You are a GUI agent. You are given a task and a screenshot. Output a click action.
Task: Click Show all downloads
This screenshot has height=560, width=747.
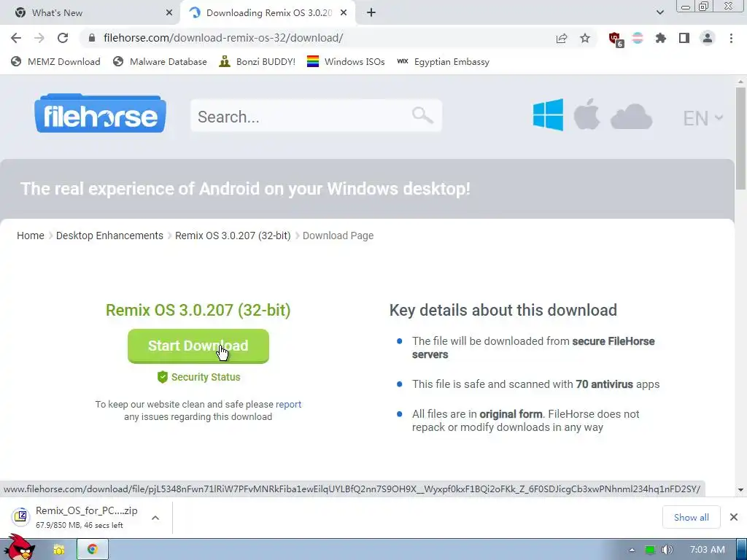(x=692, y=517)
